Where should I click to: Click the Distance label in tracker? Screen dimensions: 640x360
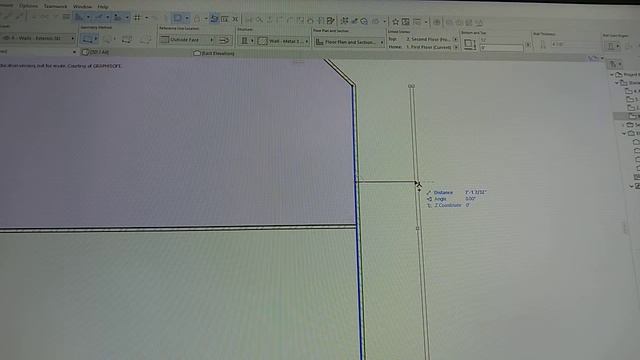[443, 192]
